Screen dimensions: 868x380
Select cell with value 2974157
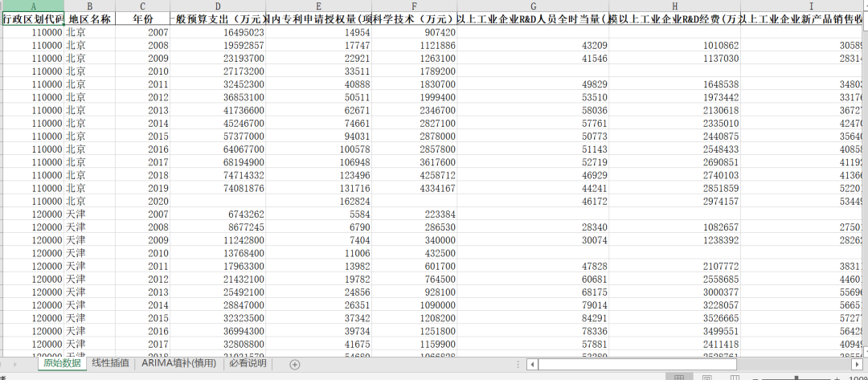[675, 201]
